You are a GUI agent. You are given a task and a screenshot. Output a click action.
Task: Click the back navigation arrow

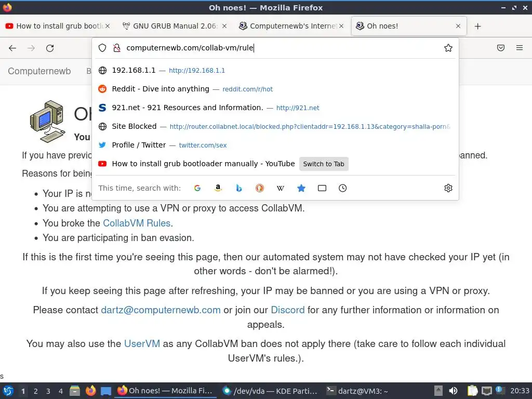tap(12, 48)
